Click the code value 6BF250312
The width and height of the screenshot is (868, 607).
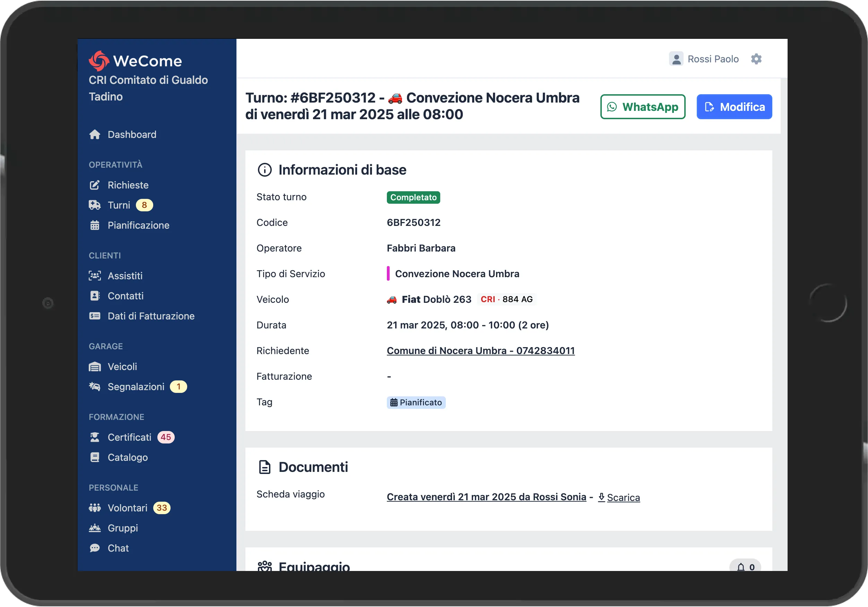click(414, 223)
